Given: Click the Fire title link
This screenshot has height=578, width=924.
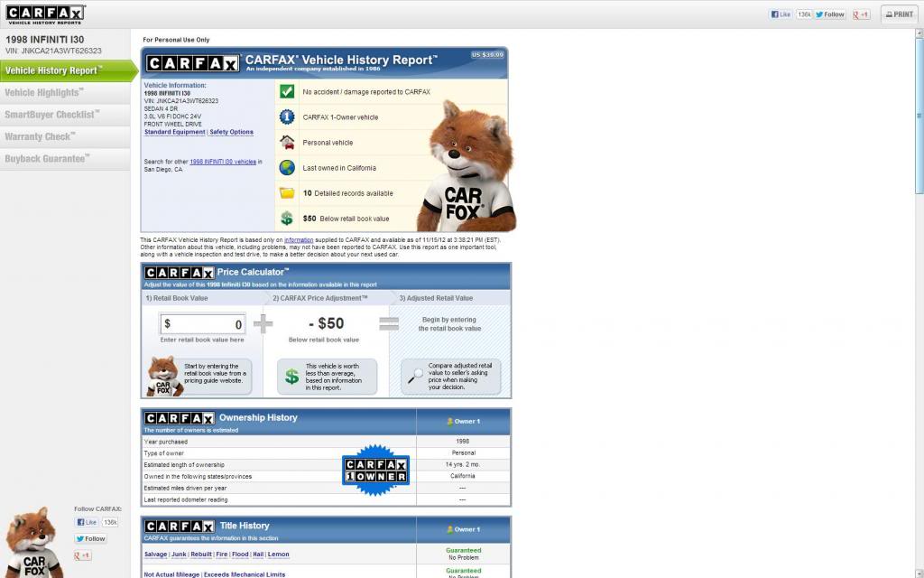Looking at the screenshot, I should point(222,555).
